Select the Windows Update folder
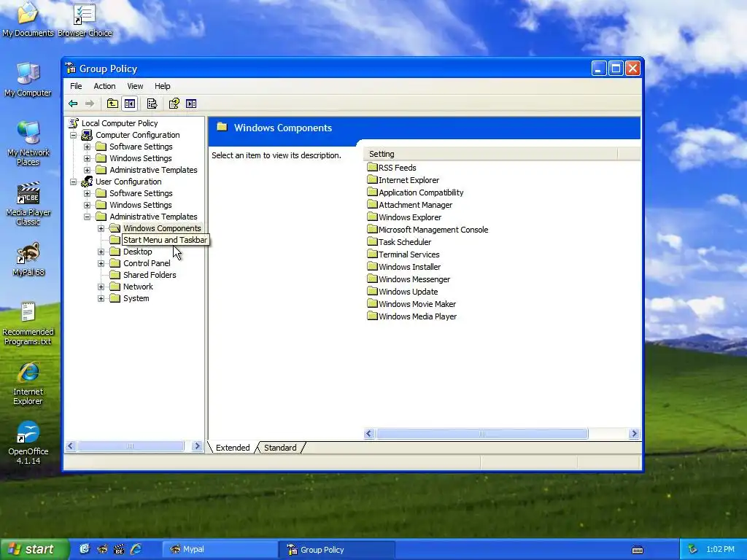Viewport: 747px width, 560px height. (403, 292)
